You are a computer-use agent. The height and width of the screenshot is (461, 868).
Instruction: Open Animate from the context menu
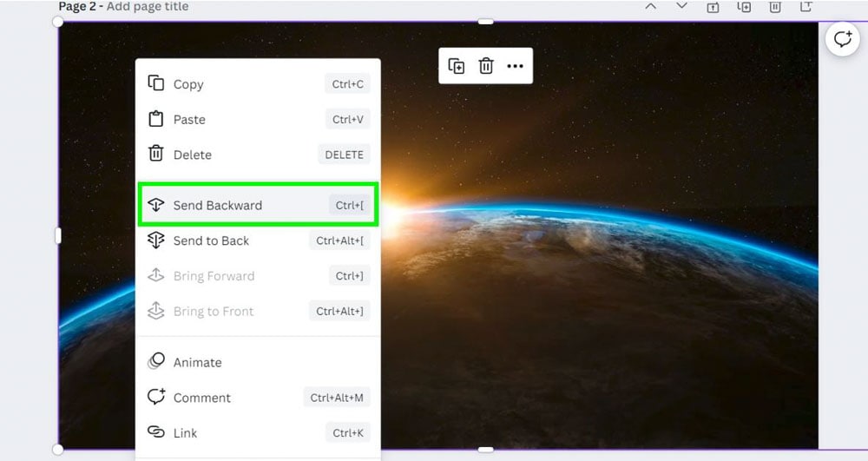click(x=258, y=362)
